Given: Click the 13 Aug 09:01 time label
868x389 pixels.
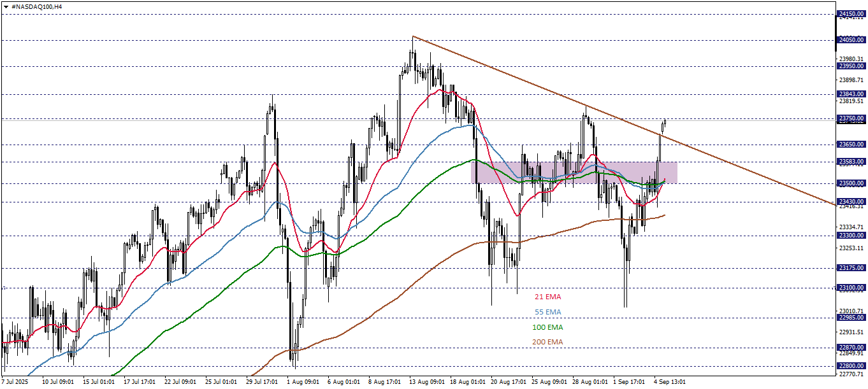Looking at the screenshot, I should [426, 382].
